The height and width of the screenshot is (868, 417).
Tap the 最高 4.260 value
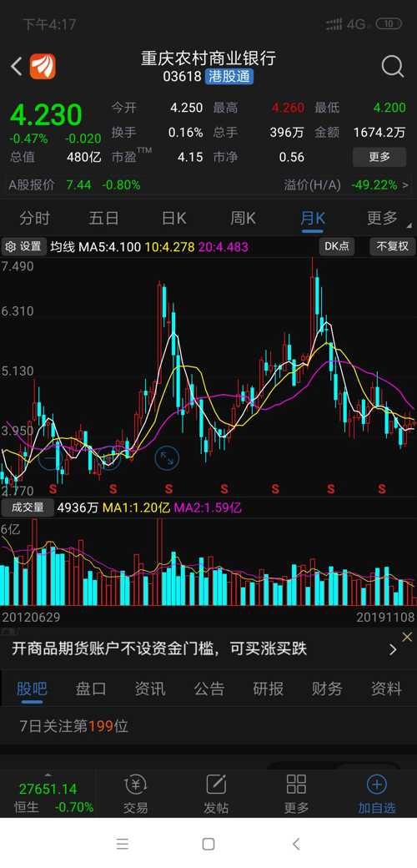click(x=288, y=108)
